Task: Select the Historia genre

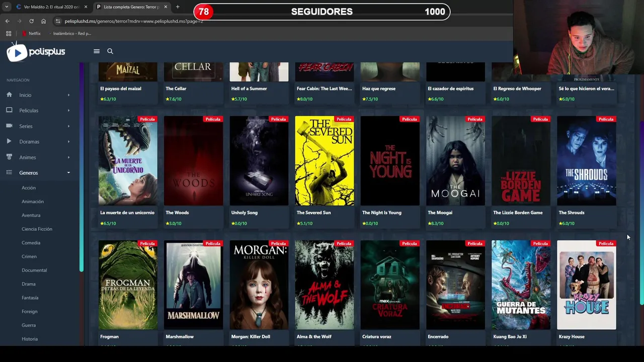Action: click(x=30, y=339)
